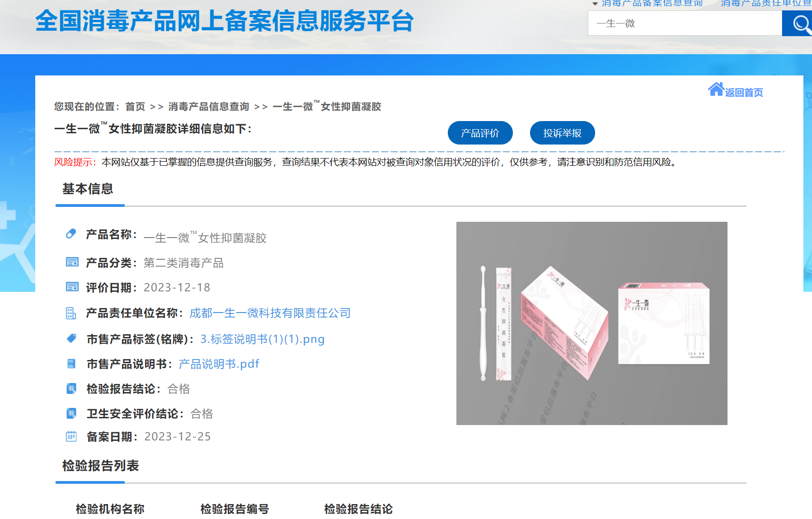
Task: Click the category value 第二类消毒产品
Action: click(x=183, y=263)
